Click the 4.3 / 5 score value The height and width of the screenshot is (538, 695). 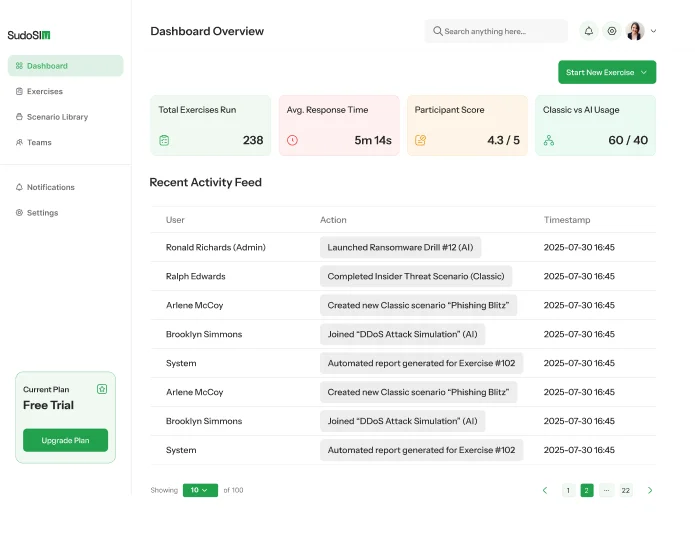(x=504, y=140)
